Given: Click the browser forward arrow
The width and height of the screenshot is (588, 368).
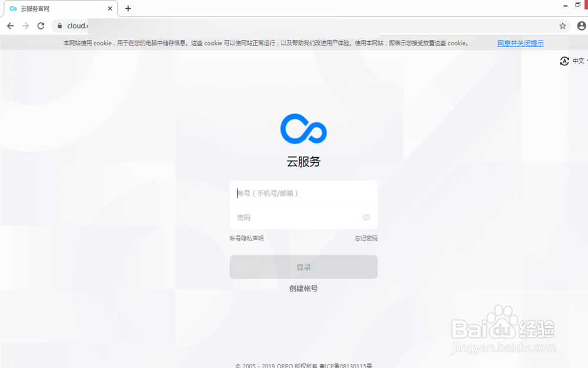Looking at the screenshot, I should [x=25, y=26].
